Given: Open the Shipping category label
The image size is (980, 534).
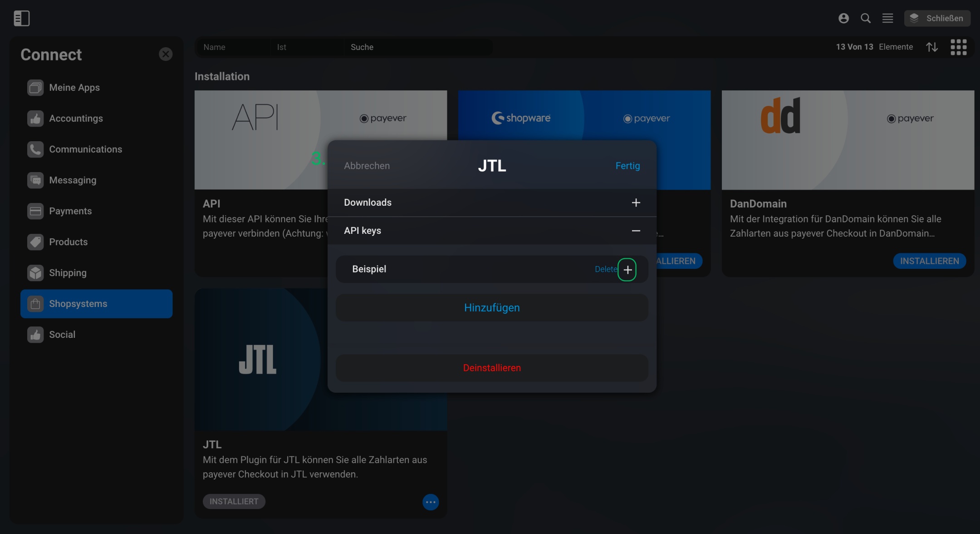Looking at the screenshot, I should pyautogui.click(x=68, y=273).
